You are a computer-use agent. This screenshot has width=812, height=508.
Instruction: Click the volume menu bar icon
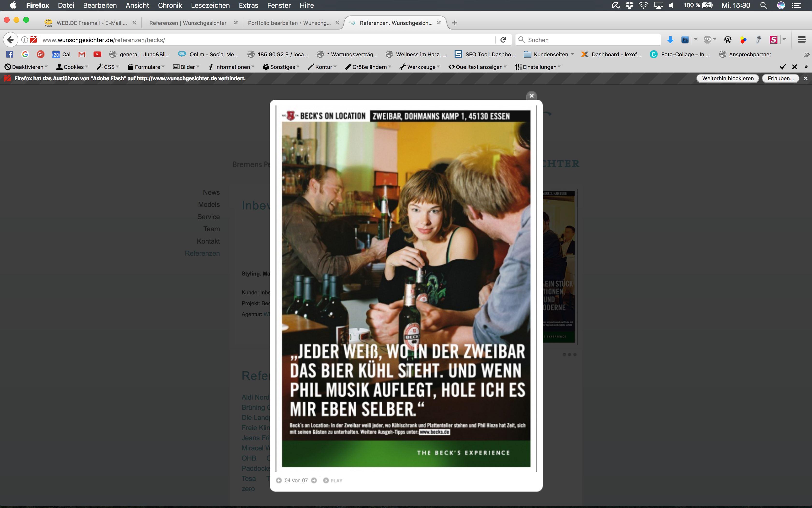(x=671, y=5)
